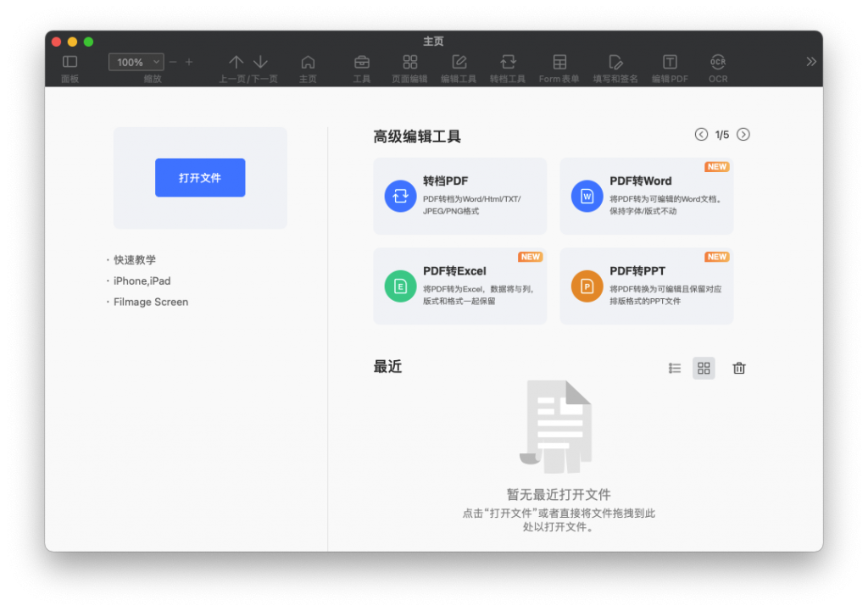The width and height of the screenshot is (868, 611).
Task: Go to previous page with up arrow
Action: (236, 61)
